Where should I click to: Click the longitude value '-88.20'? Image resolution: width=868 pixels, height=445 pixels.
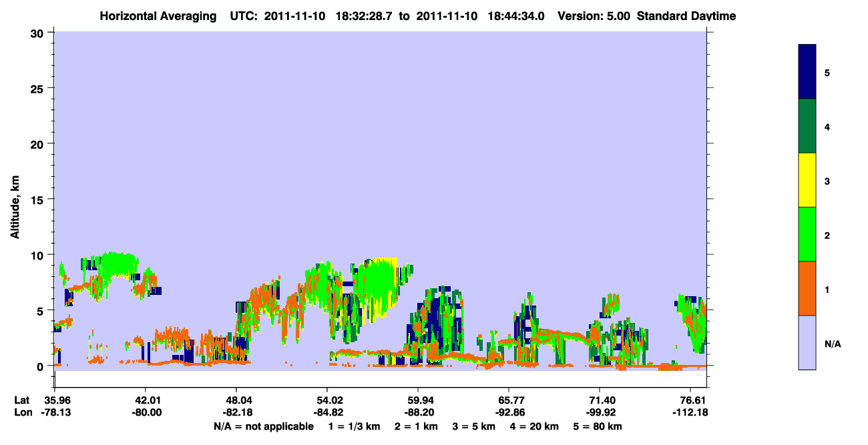coord(418,413)
